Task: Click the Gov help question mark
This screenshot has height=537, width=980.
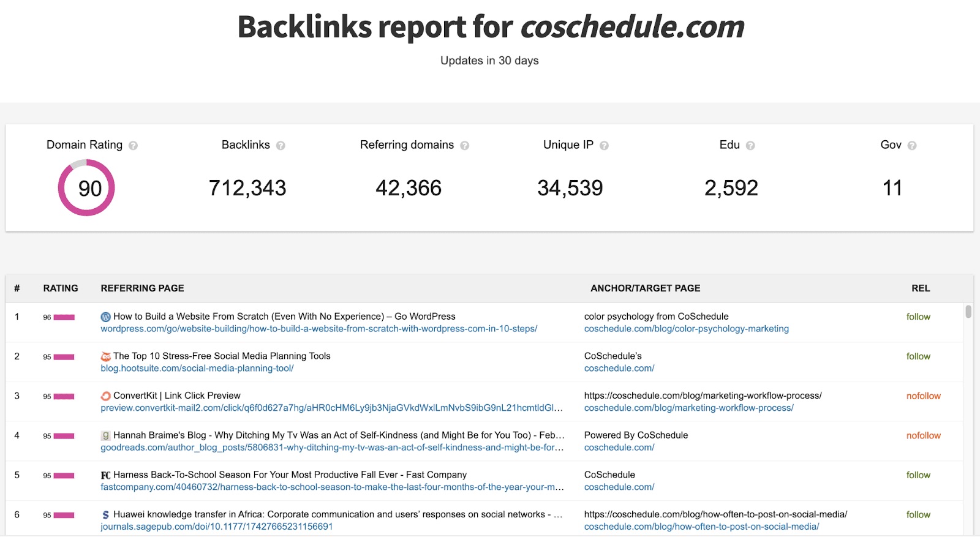Action: point(912,145)
